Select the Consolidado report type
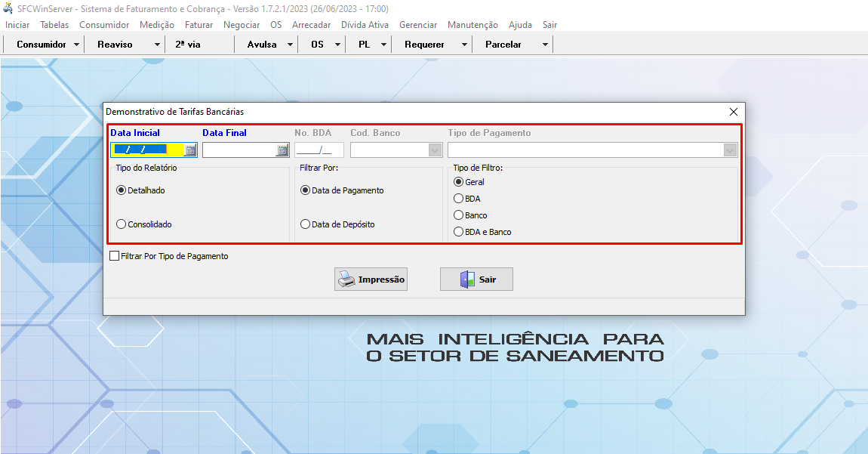This screenshot has width=868, height=454. pyautogui.click(x=121, y=224)
